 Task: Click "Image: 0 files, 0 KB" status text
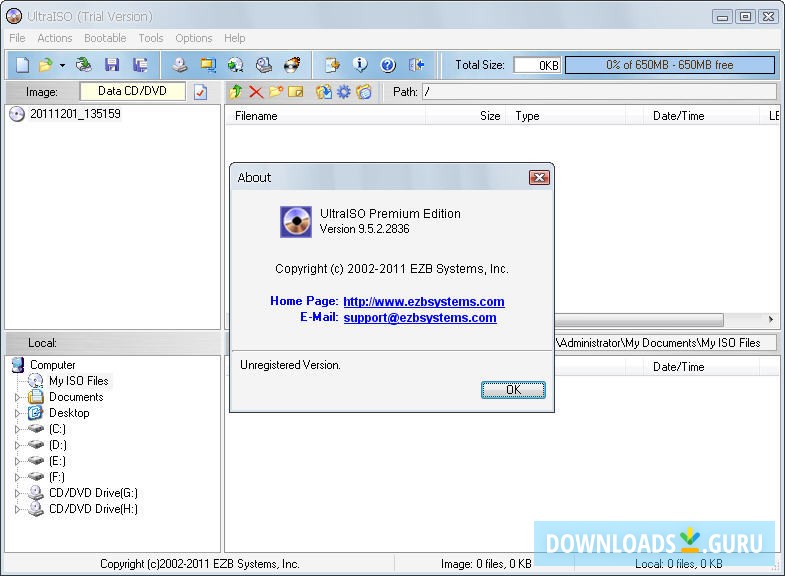click(486, 564)
